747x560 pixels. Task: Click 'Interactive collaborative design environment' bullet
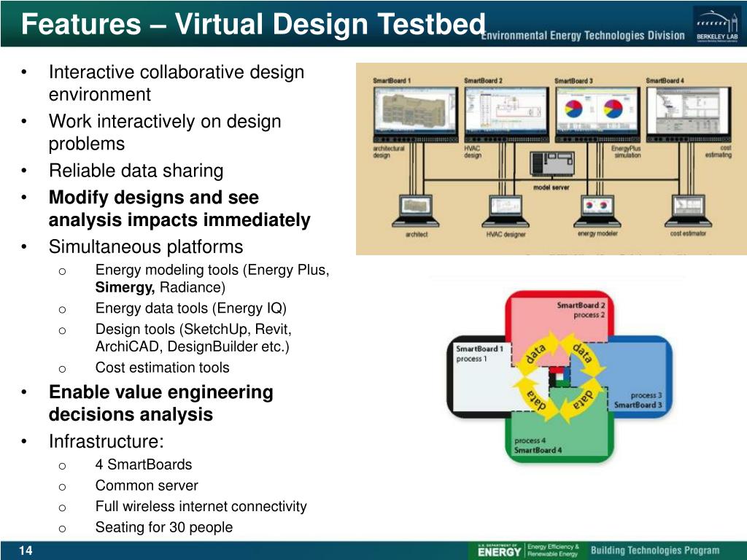177,83
